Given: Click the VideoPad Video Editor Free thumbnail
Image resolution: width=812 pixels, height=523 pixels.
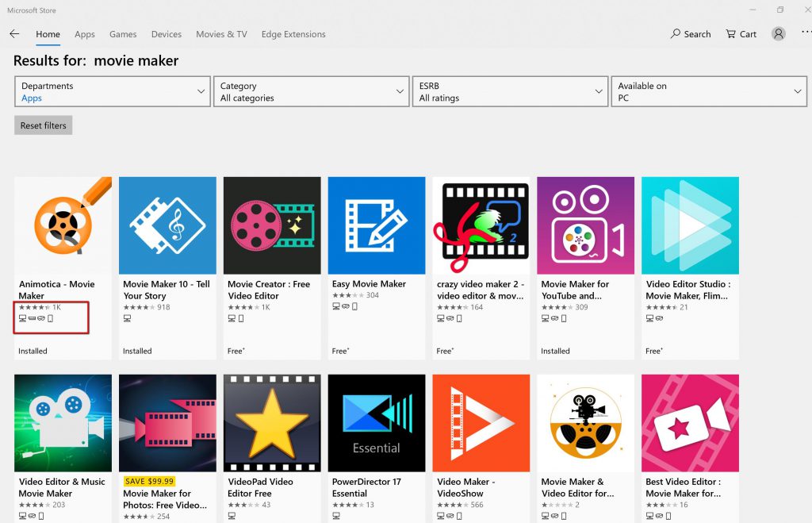Looking at the screenshot, I should 272,421.
